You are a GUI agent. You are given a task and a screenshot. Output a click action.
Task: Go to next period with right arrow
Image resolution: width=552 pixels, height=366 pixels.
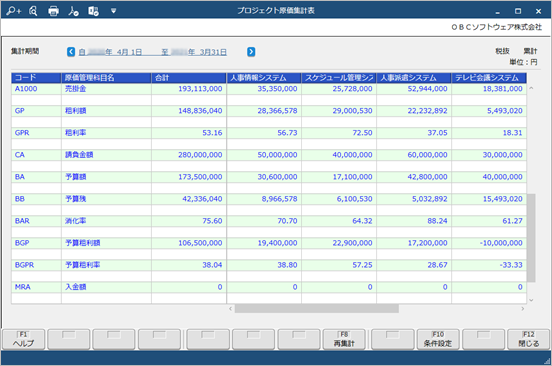(251, 52)
